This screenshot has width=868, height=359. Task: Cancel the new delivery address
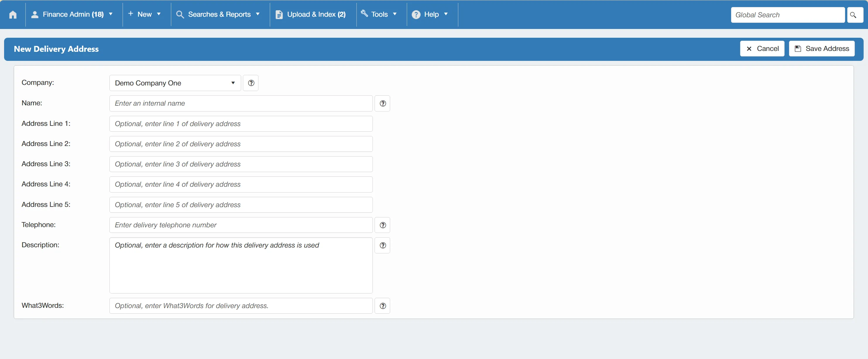762,49
